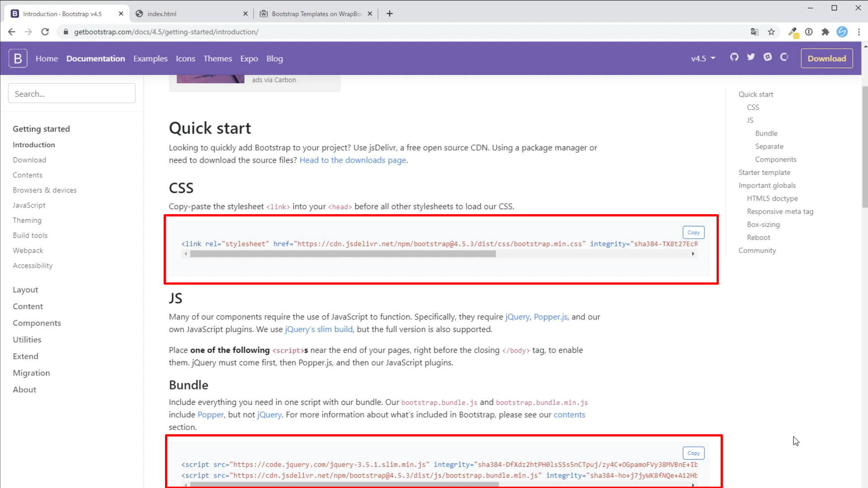Close the index.html tab
The height and width of the screenshot is (488, 868).
tap(245, 14)
